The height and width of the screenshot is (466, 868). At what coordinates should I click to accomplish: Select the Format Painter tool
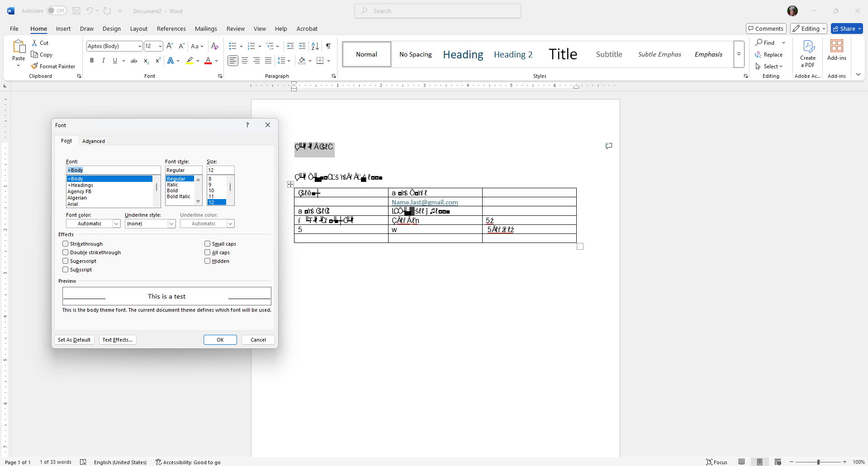(53, 66)
